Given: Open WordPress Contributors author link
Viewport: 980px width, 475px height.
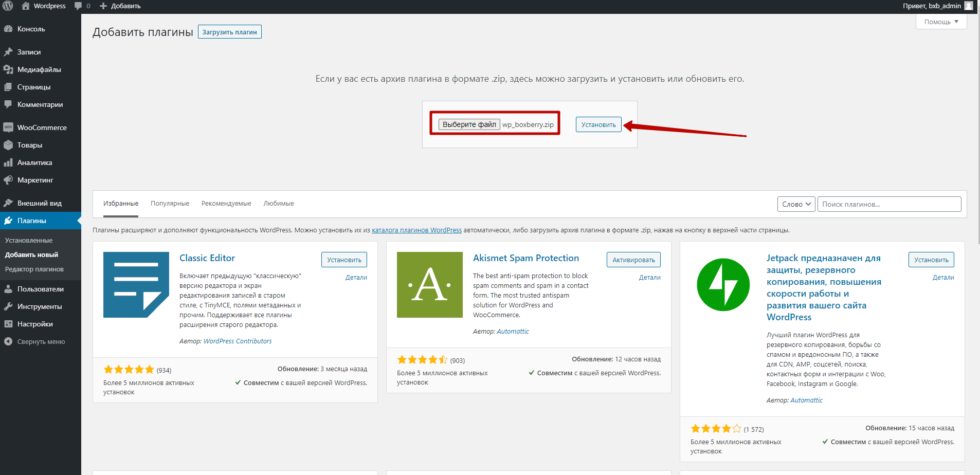Looking at the screenshot, I should click(x=238, y=341).
